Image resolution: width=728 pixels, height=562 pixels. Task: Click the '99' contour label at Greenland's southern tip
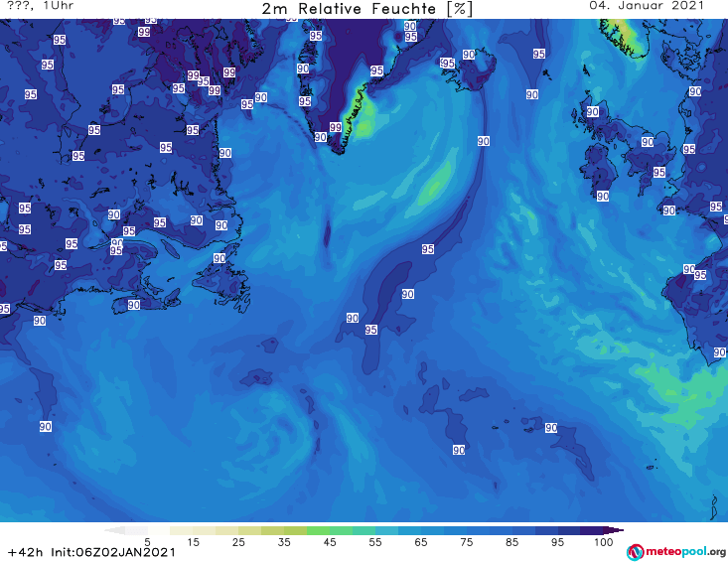click(x=336, y=127)
